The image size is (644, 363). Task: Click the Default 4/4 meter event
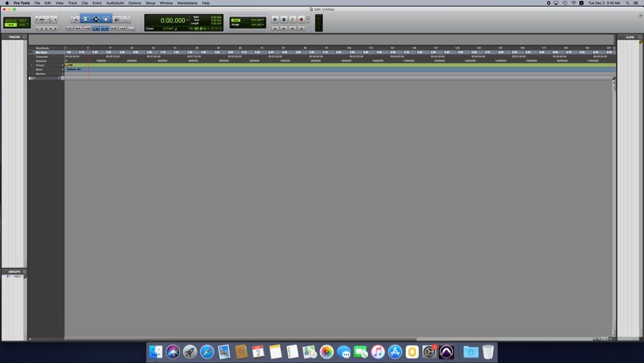73,69
